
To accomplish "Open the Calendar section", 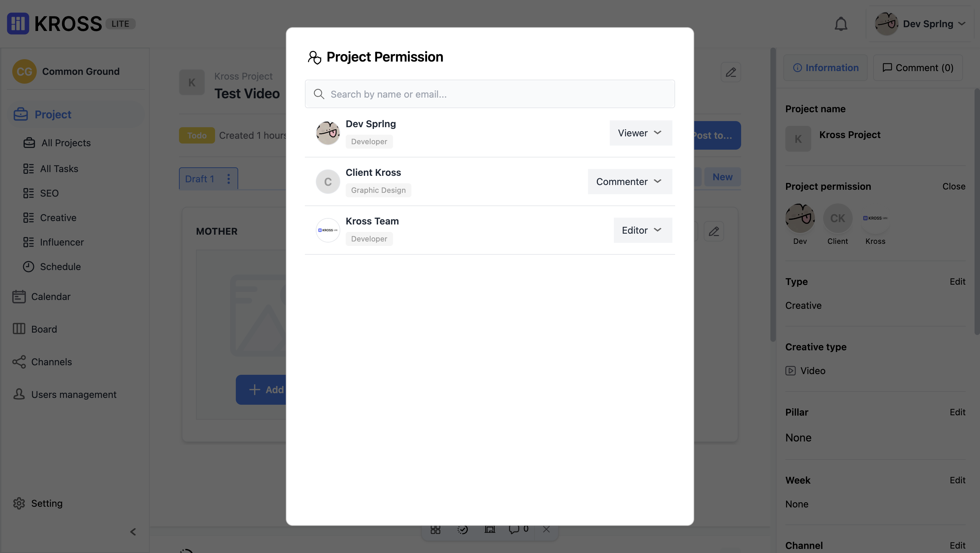I will (x=50, y=296).
